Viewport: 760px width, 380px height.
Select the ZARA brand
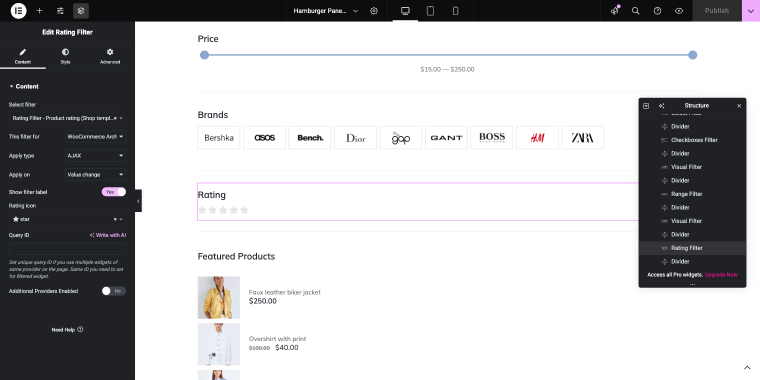[x=583, y=138]
